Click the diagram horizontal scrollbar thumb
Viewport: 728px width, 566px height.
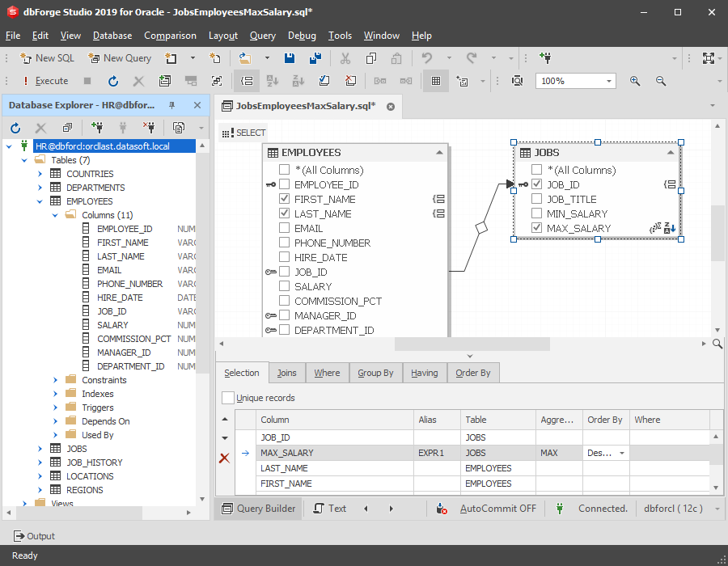[472, 344]
